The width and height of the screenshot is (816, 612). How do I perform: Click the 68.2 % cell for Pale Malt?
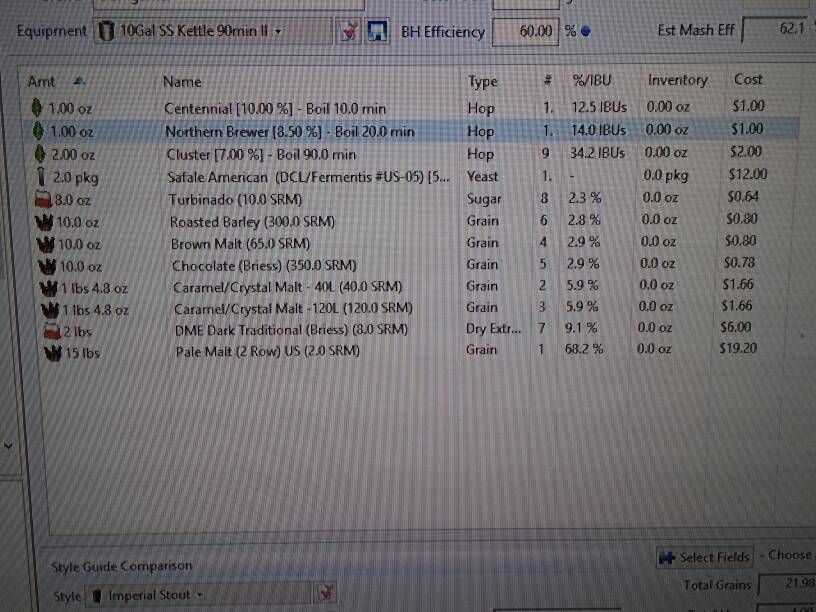click(x=584, y=349)
